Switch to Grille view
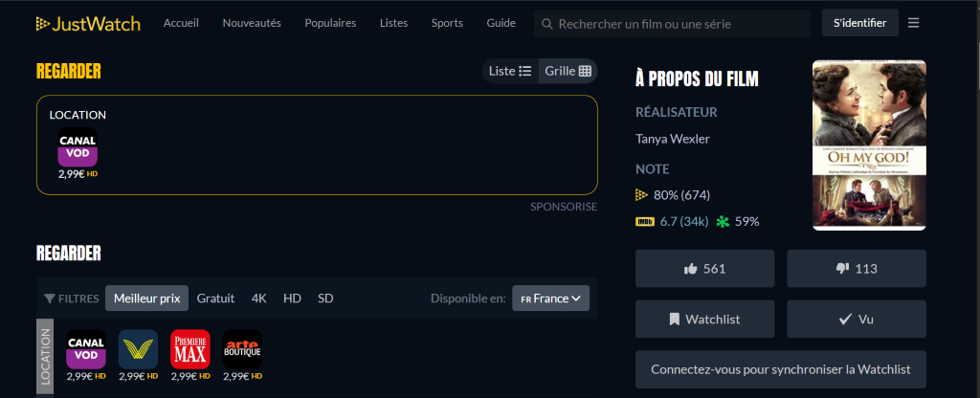This screenshot has width=980, height=398. (568, 71)
